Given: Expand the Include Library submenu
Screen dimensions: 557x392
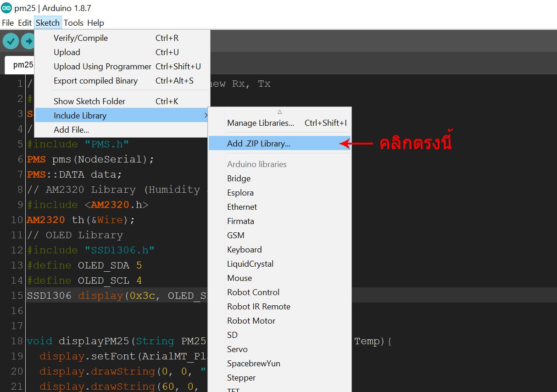Looking at the screenshot, I should [x=122, y=116].
